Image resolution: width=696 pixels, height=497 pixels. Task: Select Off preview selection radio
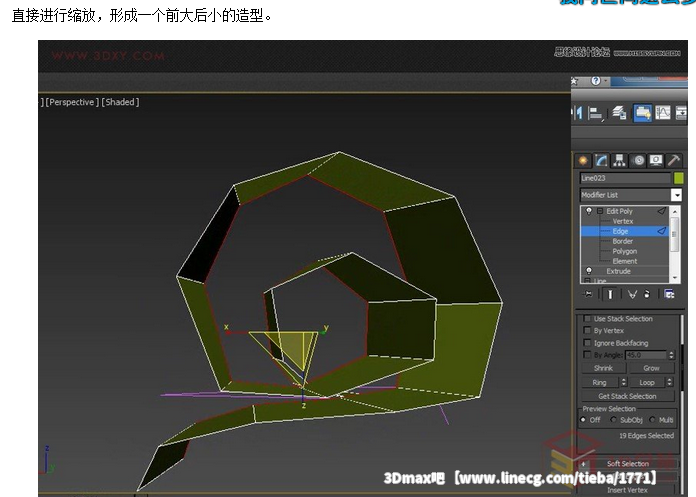pos(583,420)
